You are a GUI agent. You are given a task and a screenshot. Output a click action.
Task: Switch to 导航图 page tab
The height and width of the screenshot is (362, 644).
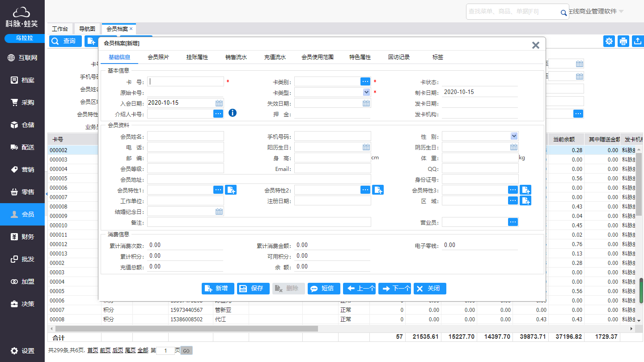click(87, 29)
